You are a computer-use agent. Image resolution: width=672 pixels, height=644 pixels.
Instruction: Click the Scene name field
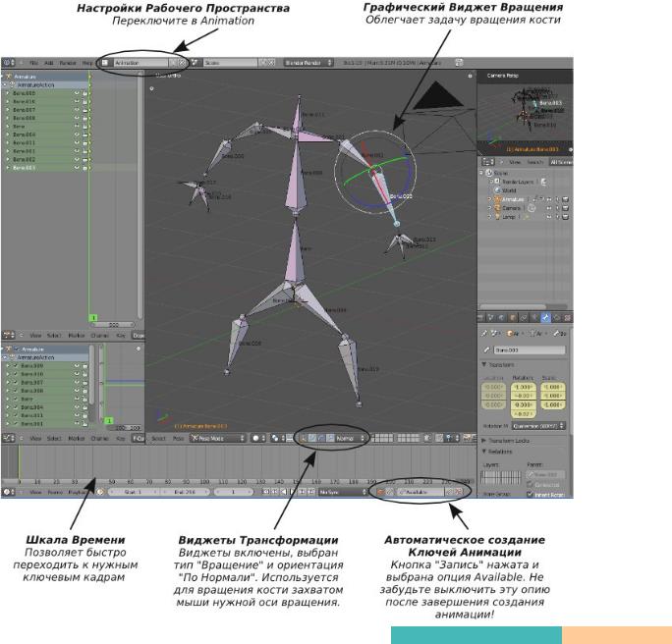(x=230, y=63)
